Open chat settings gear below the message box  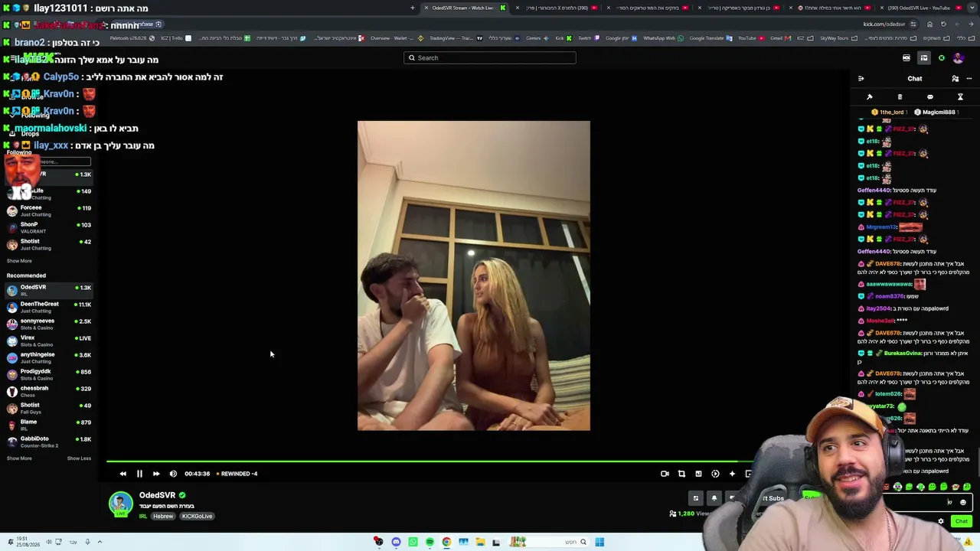pos(941,521)
